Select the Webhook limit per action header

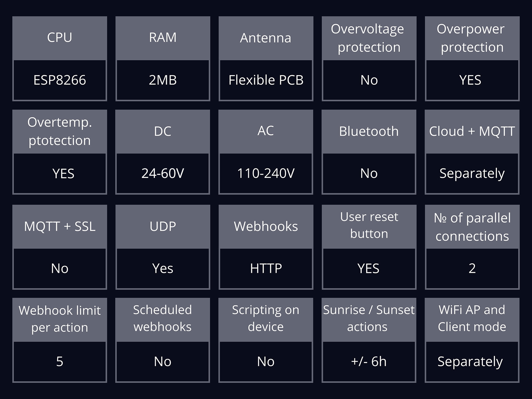[x=60, y=319]
